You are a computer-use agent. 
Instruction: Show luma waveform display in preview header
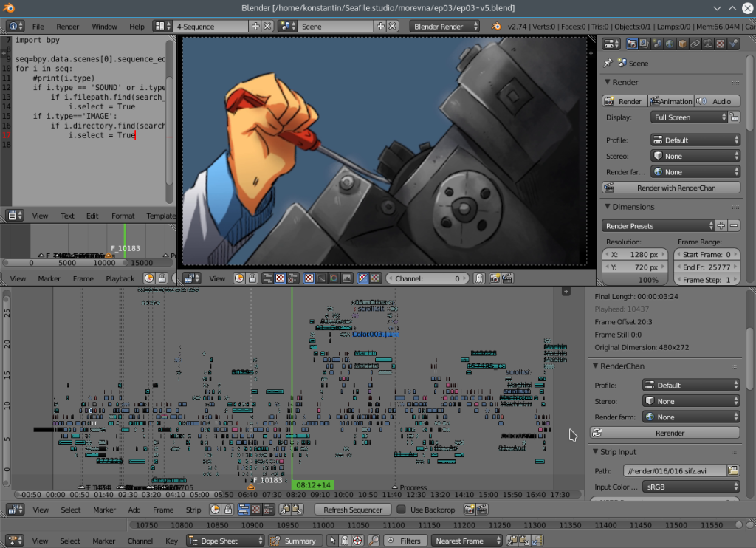tap(322, 278)
